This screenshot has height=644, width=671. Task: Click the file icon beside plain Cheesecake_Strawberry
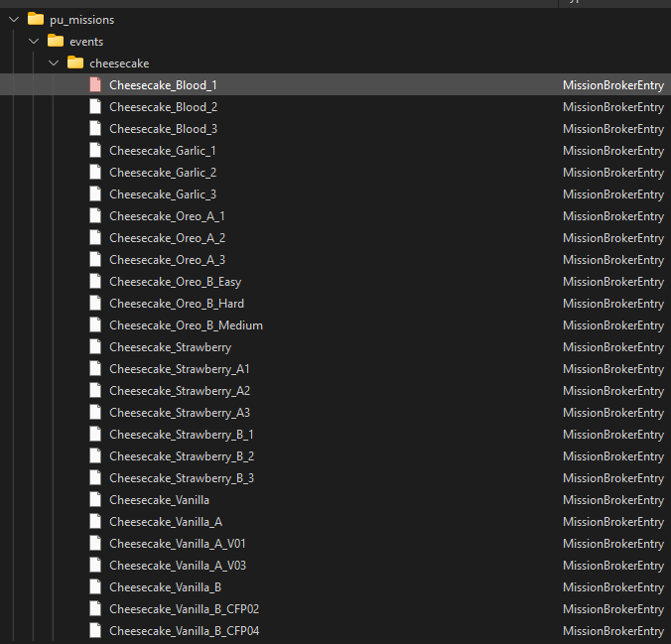click(x=95, y=346)
